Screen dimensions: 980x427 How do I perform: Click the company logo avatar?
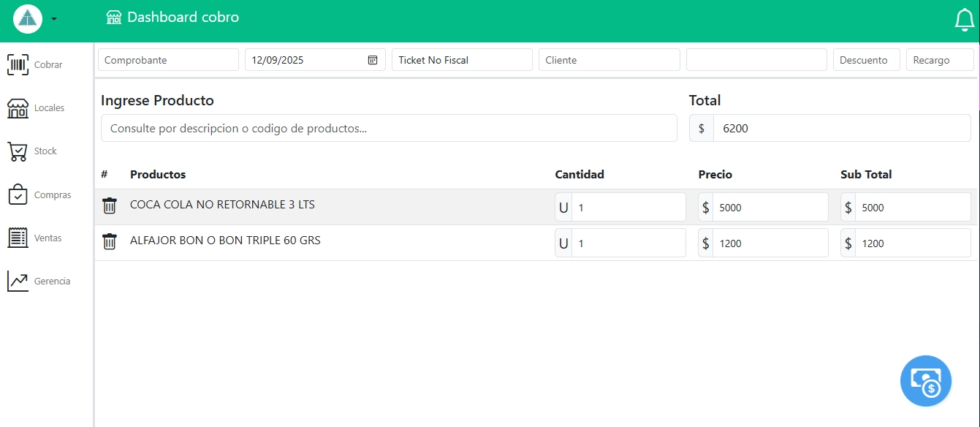(x=28, y=19)
